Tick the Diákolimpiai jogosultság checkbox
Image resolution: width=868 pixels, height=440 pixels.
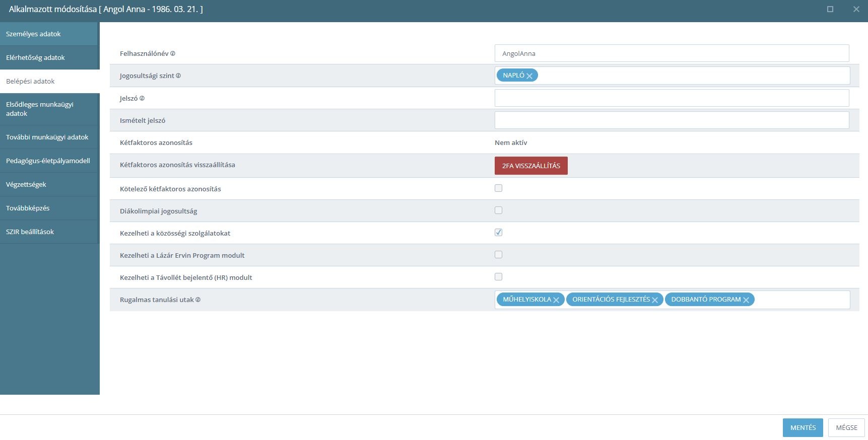(498, 210)
